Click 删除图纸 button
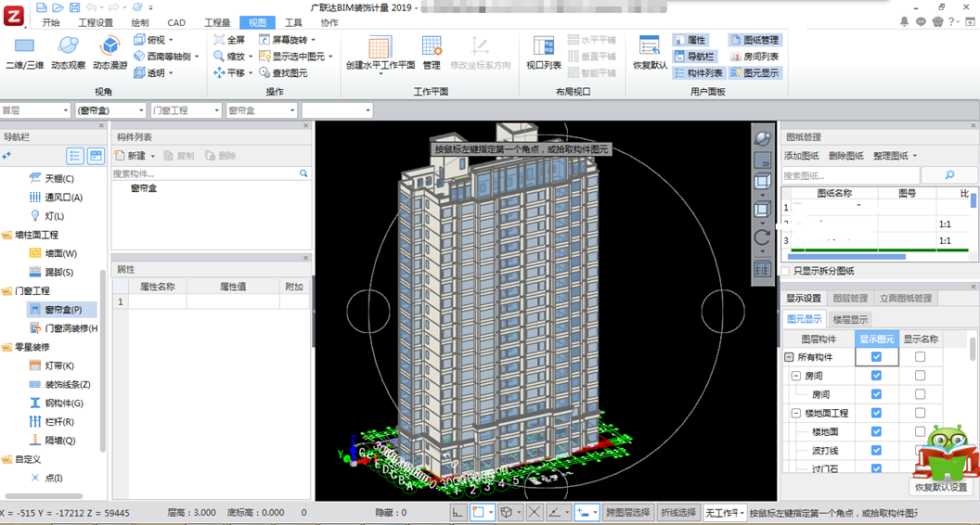This screenshot has width=980, height=525. [846, 156]
